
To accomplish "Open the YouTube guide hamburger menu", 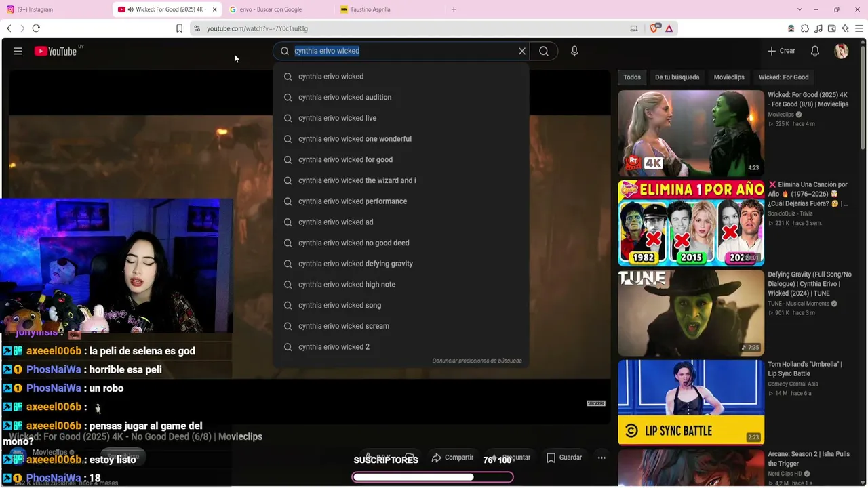I will pyautogui.click(x=18, y=51).
